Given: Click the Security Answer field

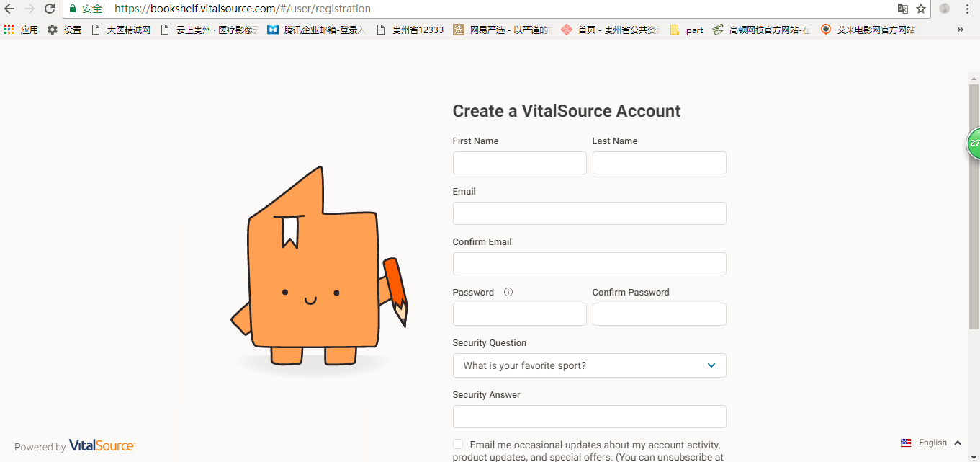Looking at the screenshot, I should (x=589, y=417).
